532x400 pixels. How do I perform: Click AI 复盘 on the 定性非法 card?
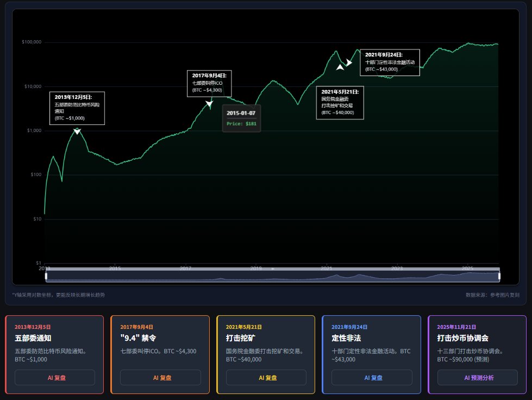click(x=372, y=377)
